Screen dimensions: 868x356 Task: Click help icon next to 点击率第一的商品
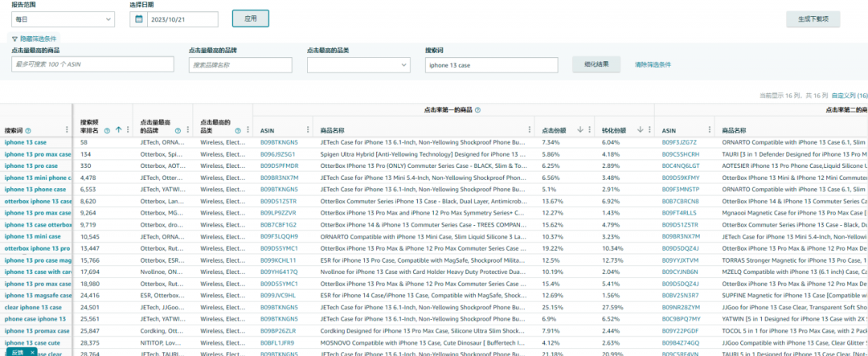pos(477,110)
